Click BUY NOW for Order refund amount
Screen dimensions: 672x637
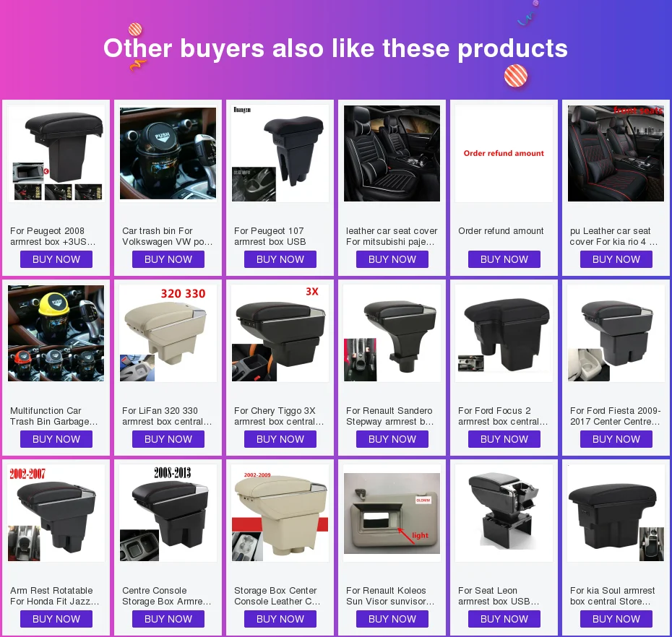tap(504, 259)
